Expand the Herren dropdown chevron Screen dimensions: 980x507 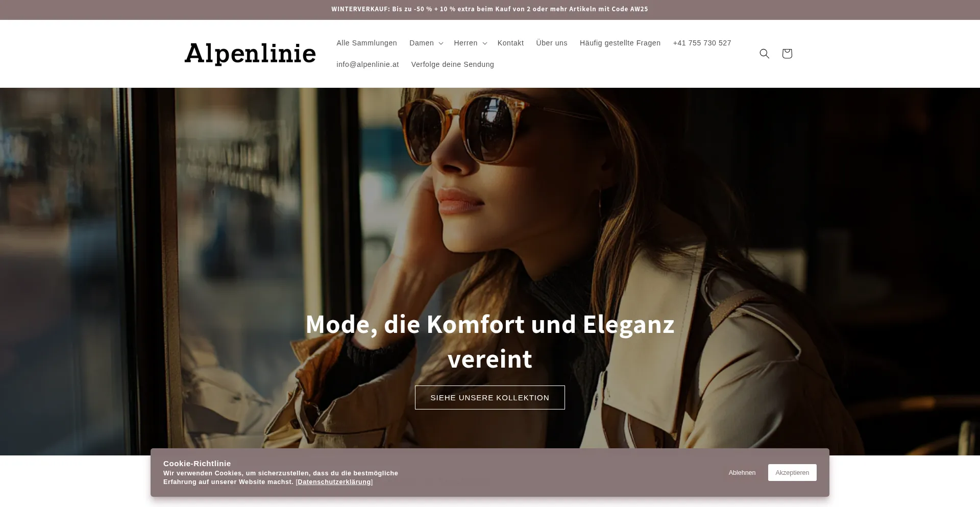[485, 43]
